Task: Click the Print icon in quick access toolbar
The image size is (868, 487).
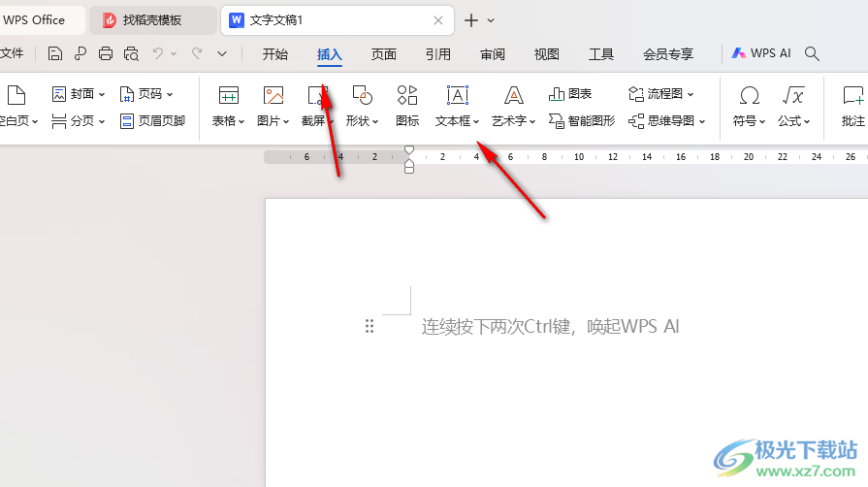Action: pyautogui.click(x=105, y=53)
